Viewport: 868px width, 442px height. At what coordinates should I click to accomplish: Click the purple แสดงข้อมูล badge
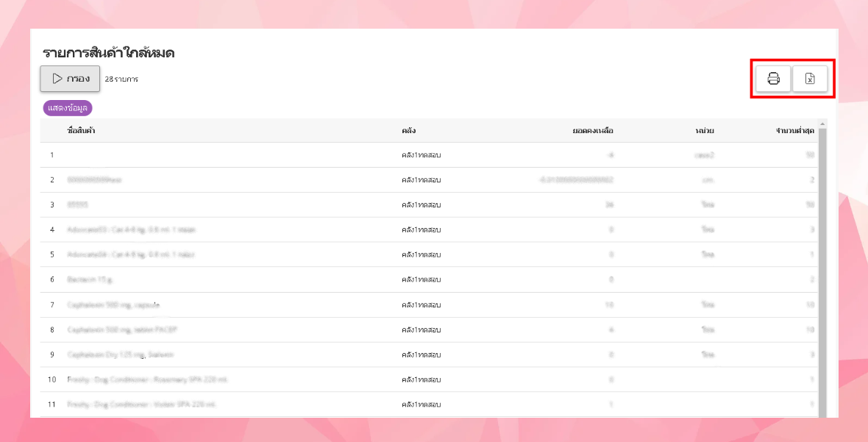tap(68, 108)
